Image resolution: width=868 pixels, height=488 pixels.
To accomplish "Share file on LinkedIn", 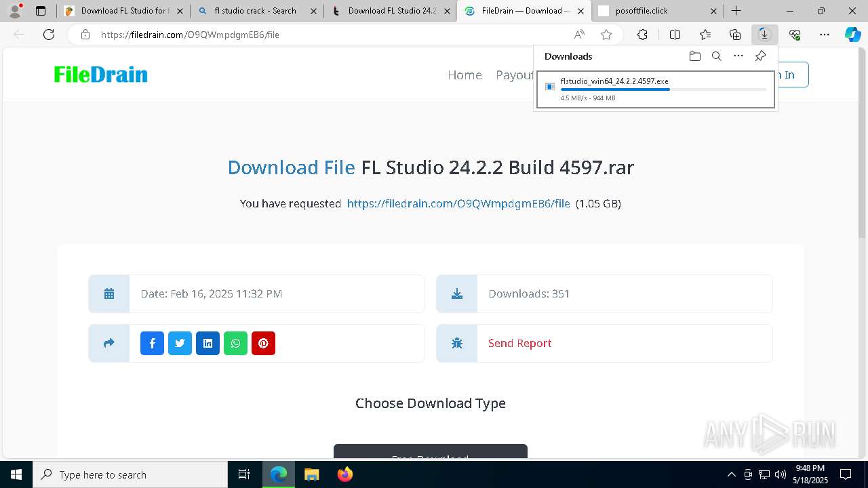I will pos(208,343).
